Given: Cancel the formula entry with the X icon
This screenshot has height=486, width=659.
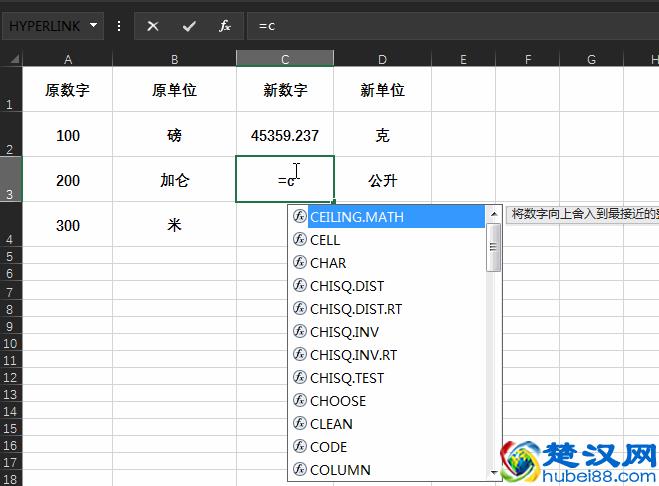Looking at the screenshot, I should click(153, 26).
